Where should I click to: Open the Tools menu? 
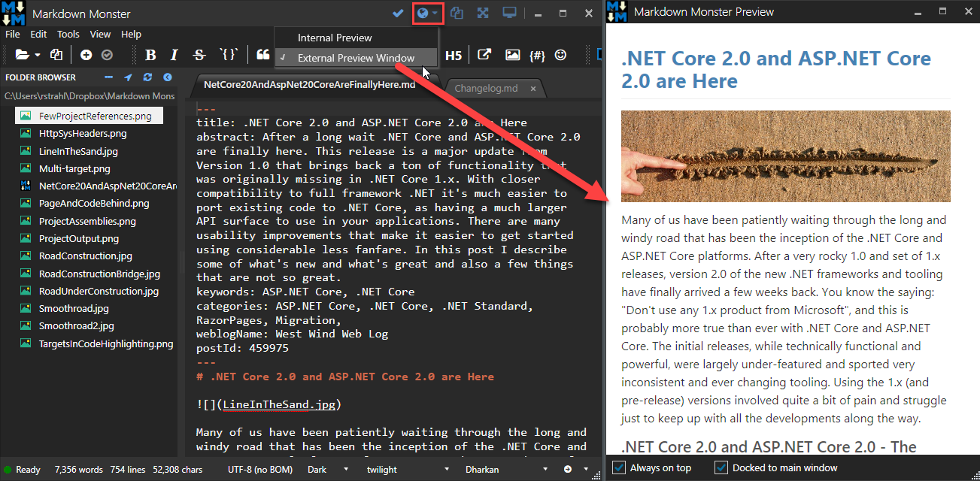[x=68, y=34]
